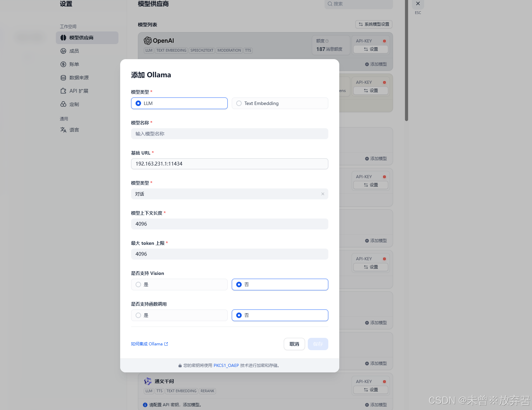Choose 是 for function calling support
Screen dimensions: 532x410
[179, 315]
